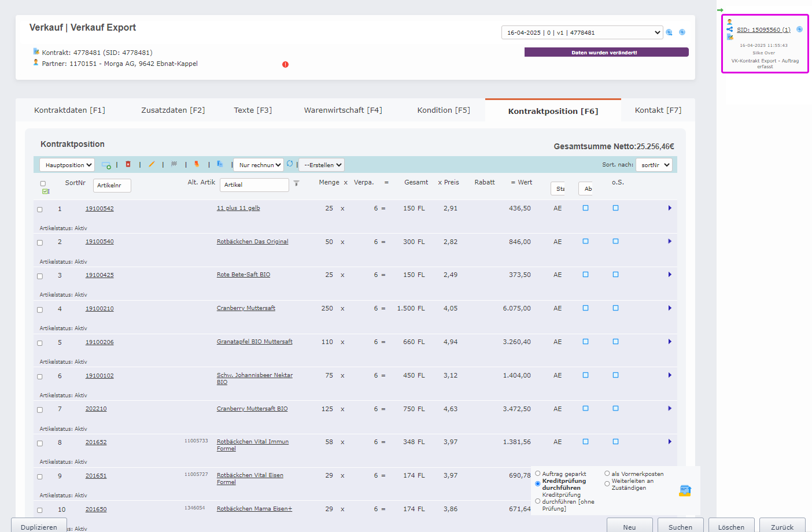Click the add position icon with green plus
The height and width of the screenshot is (532, 812).
tap(106, 165)
